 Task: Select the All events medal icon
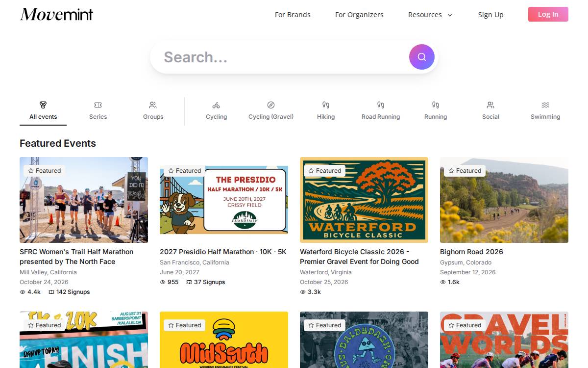[x=43, y=105]
